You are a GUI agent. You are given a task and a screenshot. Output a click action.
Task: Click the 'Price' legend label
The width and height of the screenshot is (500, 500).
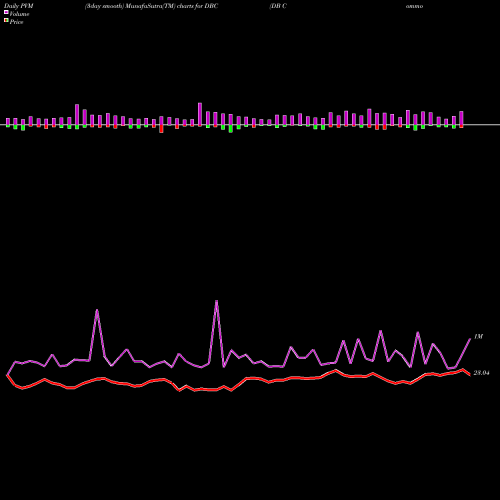(16, 22)
